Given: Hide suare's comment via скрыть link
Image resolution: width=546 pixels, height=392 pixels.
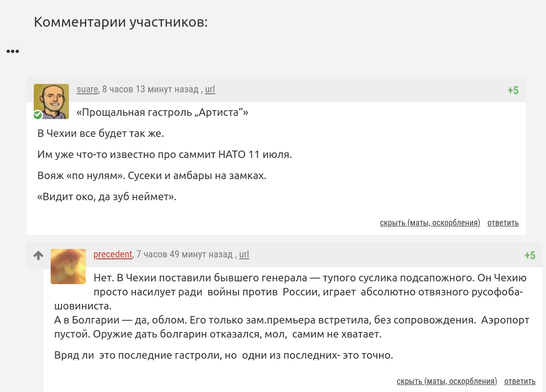Looking at the screenshot, I should (x=430, y=223).
